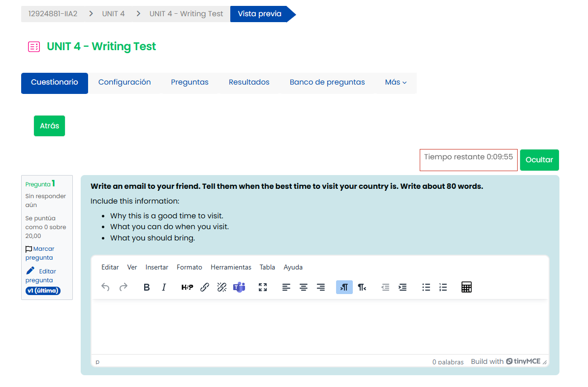Open the Resultados tab

[x=249, y=83]
